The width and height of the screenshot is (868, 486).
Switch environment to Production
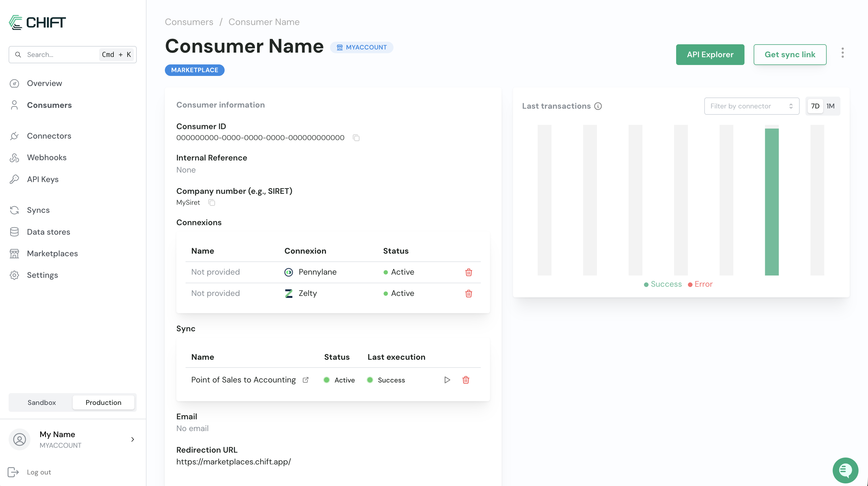pos(103,402)
